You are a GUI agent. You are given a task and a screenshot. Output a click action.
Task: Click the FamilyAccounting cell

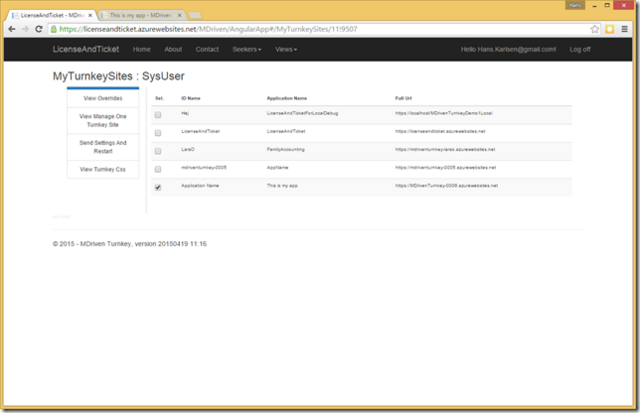[285, 149]
